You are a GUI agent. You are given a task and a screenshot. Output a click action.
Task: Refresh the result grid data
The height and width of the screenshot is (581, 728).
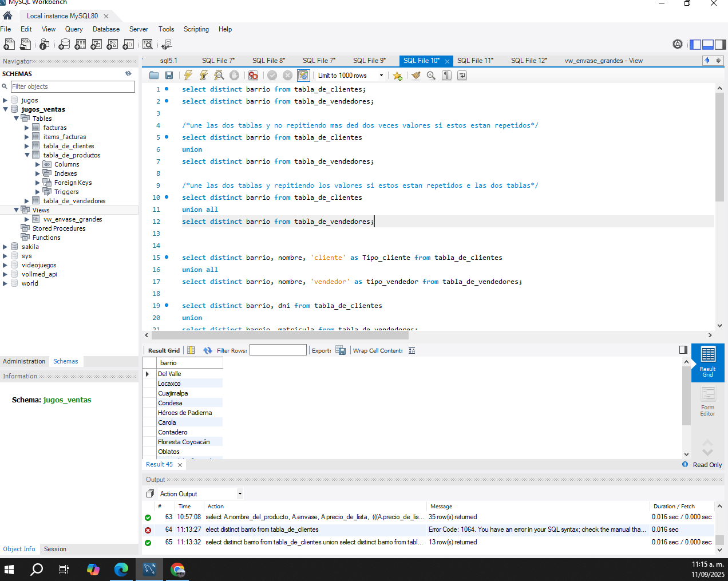click(208, 350)
